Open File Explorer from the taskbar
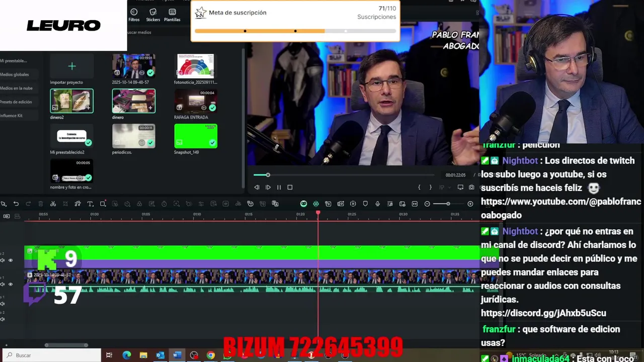The image size is (644, 362). click(x=143, y=355)
